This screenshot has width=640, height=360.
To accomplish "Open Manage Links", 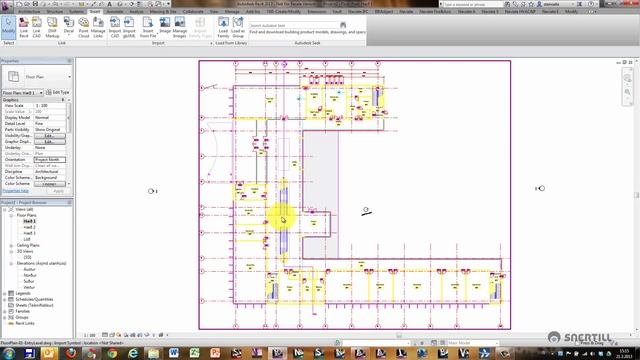I will coord(98,27).
